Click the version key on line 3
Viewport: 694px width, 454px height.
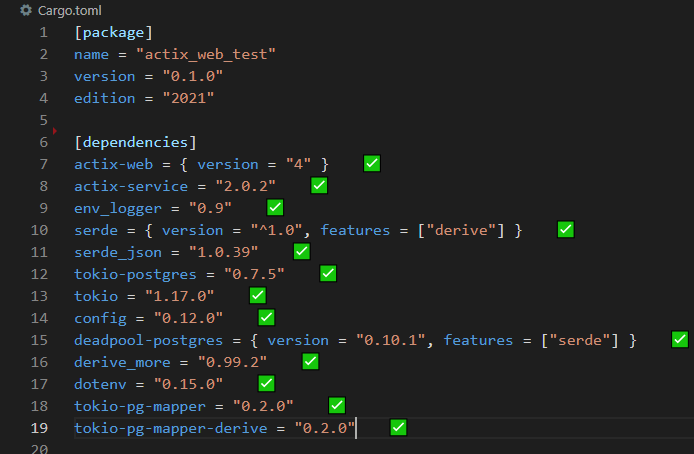click(x=104, y=77)
